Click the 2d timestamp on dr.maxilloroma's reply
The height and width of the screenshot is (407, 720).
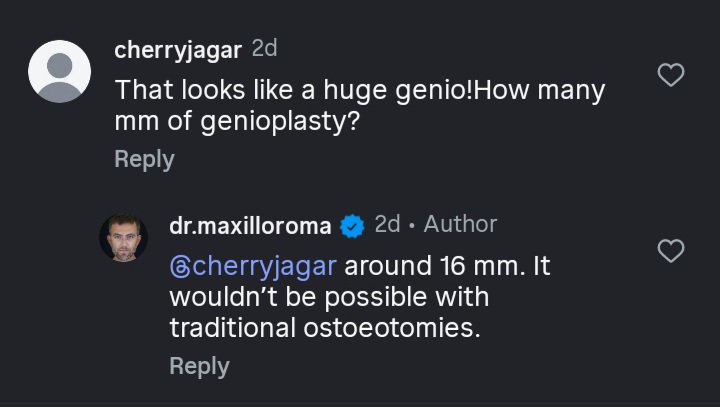[x=387, y=225]
